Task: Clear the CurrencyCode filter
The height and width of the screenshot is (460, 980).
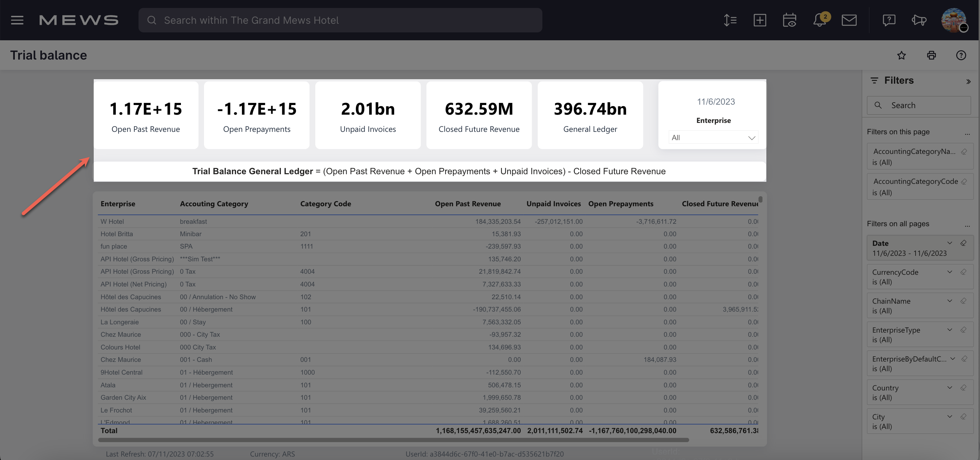Action: (x=963, y=272)
